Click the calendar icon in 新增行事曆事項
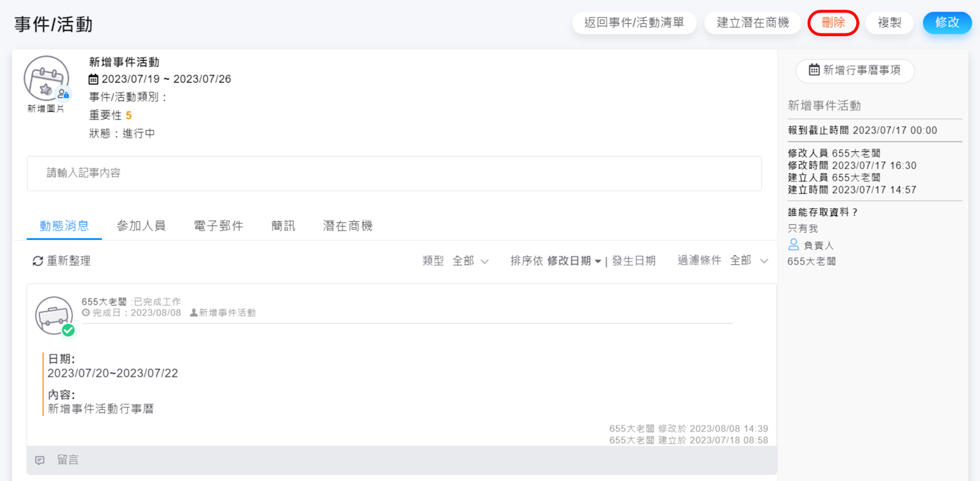 [x=814, y=70]
